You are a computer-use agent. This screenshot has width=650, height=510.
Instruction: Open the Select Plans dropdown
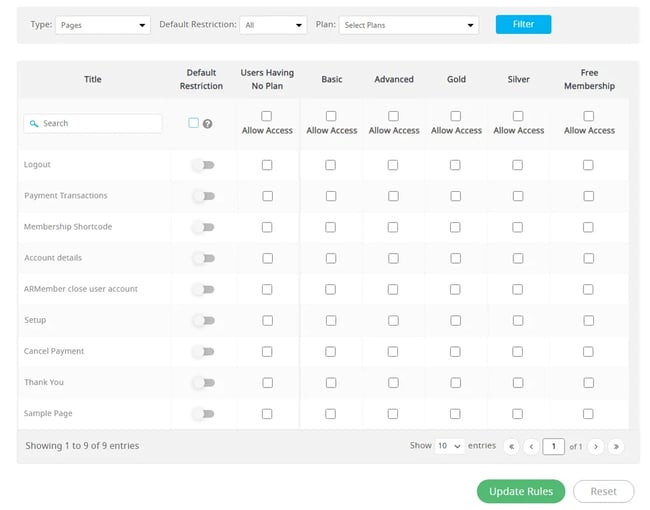(409, 25)
